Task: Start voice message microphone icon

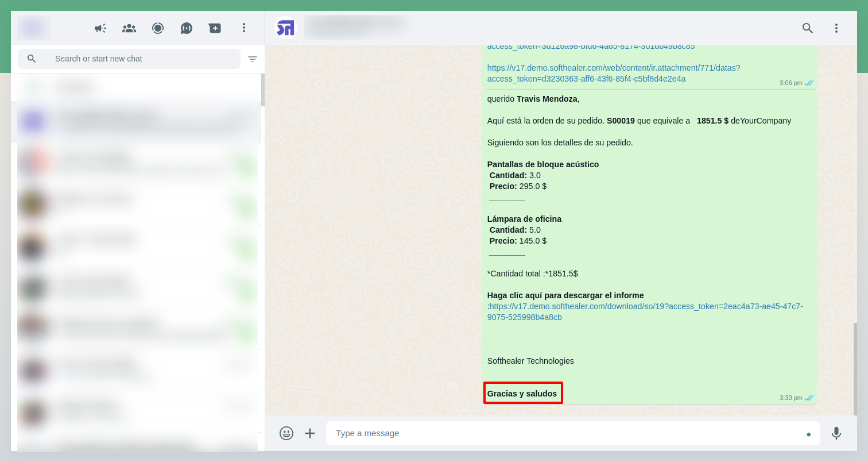Action: (836, 433)
